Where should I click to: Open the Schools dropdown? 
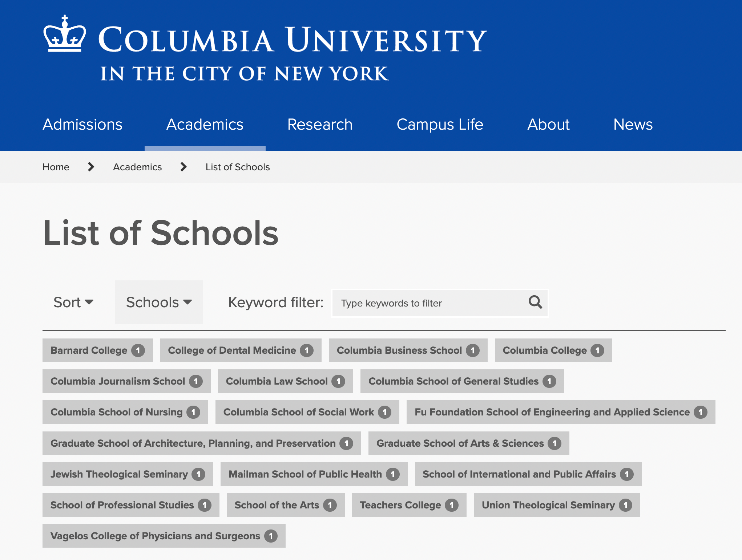tap(159, 302)
